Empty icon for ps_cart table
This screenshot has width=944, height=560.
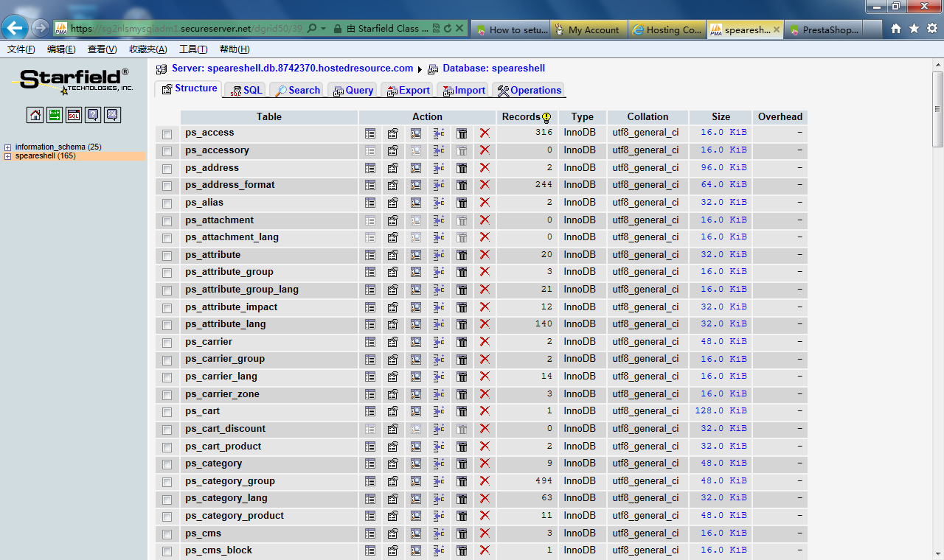(x=462, y=411)
